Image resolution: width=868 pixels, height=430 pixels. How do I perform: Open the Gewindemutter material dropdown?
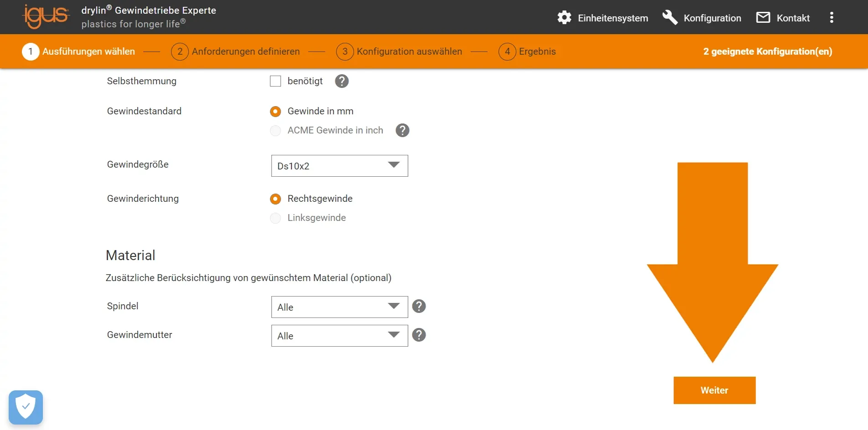(x=339, y=336)
